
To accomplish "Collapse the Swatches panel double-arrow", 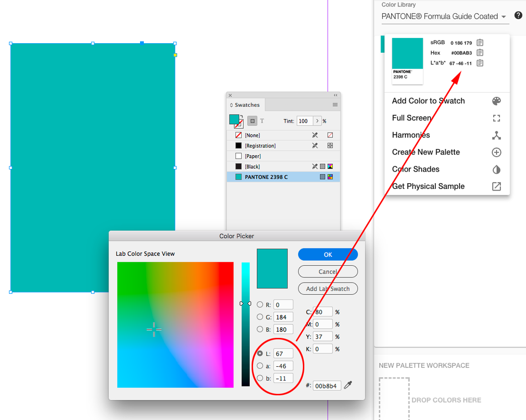I will [335, 96].
